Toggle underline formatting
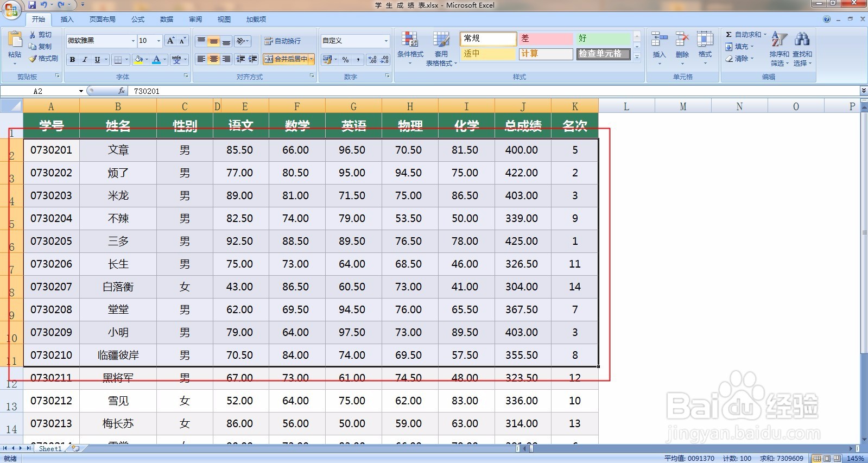Viewport: 868px width, 463px height. (x=97, y=60)
